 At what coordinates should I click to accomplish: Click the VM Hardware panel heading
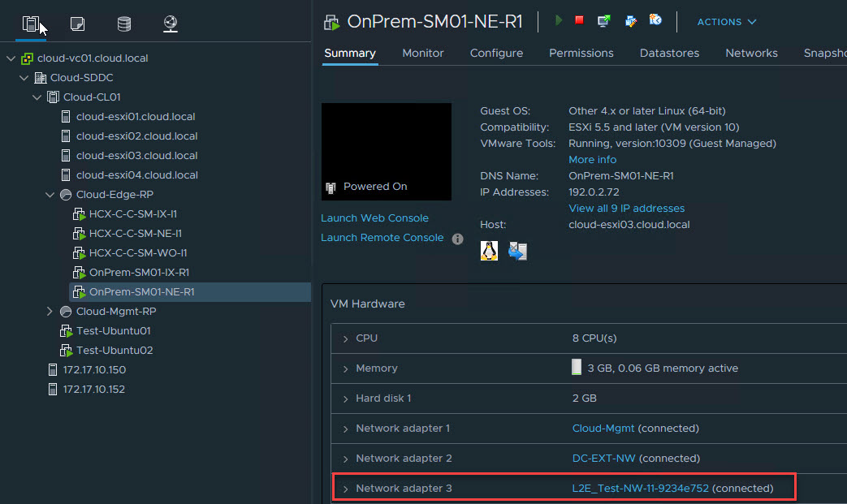[367, 304]
